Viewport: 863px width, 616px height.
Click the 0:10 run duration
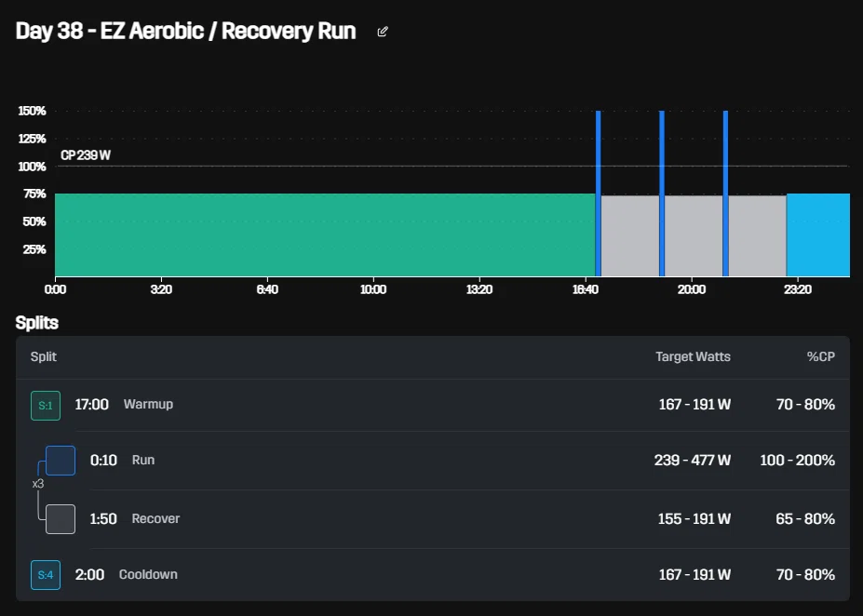[103, 460]
